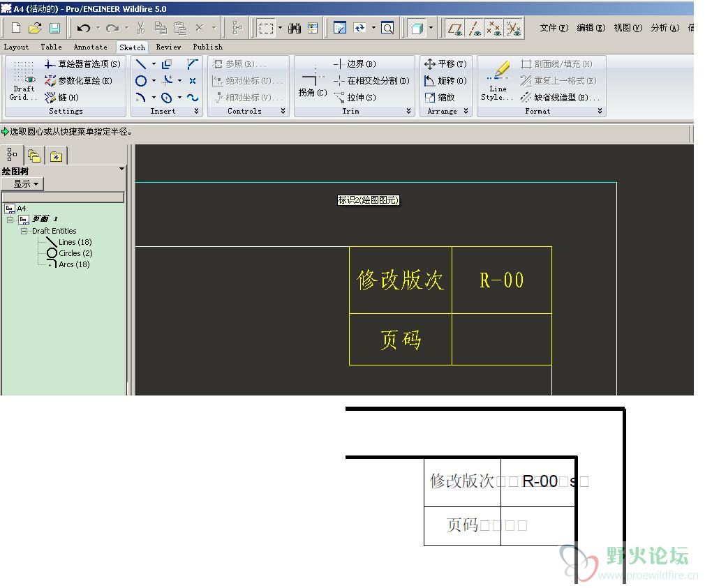This screenshot has width=705, height=588.
Task: Toggle datum plane display icon
Action: pyautogui.click(x=454, y=29)
